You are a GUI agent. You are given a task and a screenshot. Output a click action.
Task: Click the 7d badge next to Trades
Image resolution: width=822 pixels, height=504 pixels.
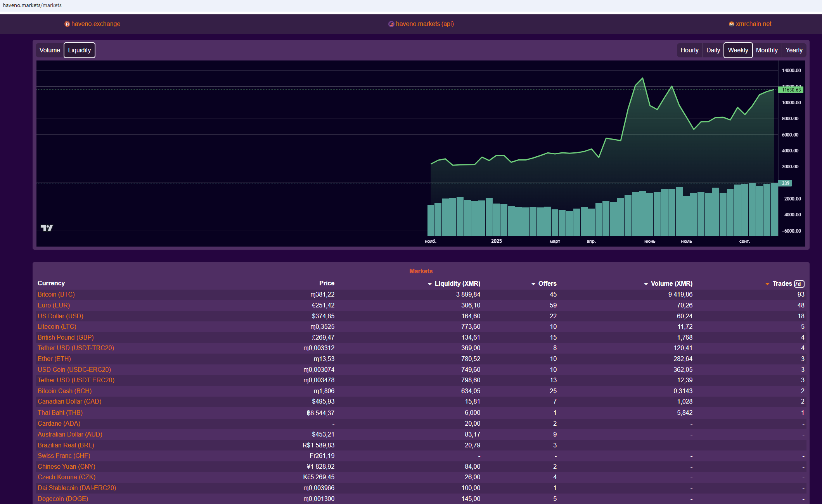click(x=799, y=284)
